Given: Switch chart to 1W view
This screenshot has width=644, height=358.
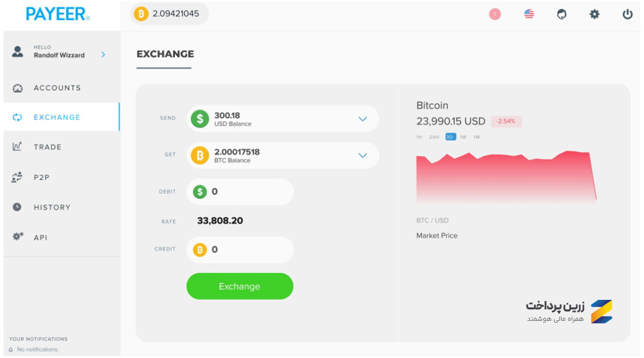Looking at the screenshot, I should 463,137.
